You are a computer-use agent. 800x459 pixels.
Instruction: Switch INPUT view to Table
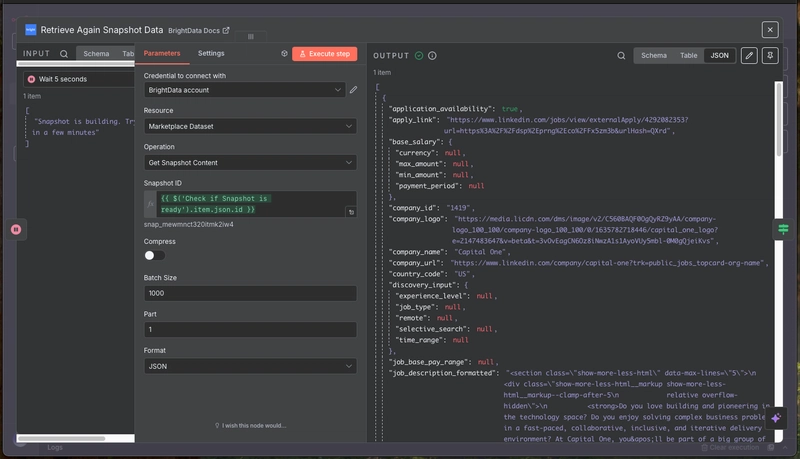click(x=128, y=54)
